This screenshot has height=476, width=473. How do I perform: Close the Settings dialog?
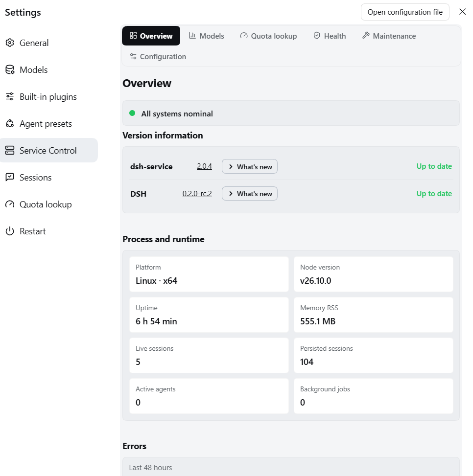[x=462, y=12]
